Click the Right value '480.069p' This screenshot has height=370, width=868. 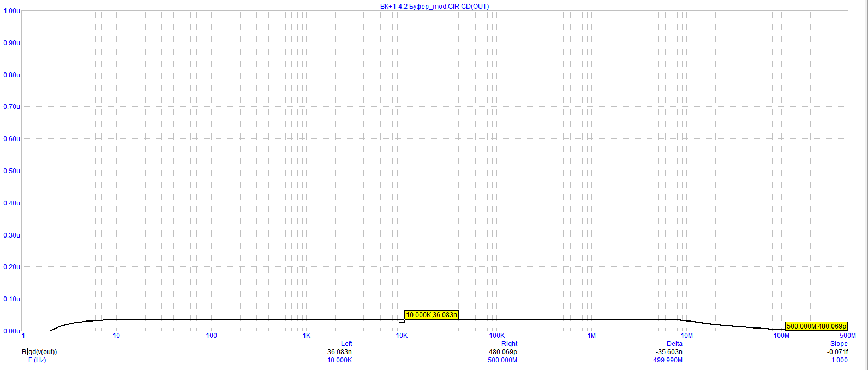pos(503,352)
